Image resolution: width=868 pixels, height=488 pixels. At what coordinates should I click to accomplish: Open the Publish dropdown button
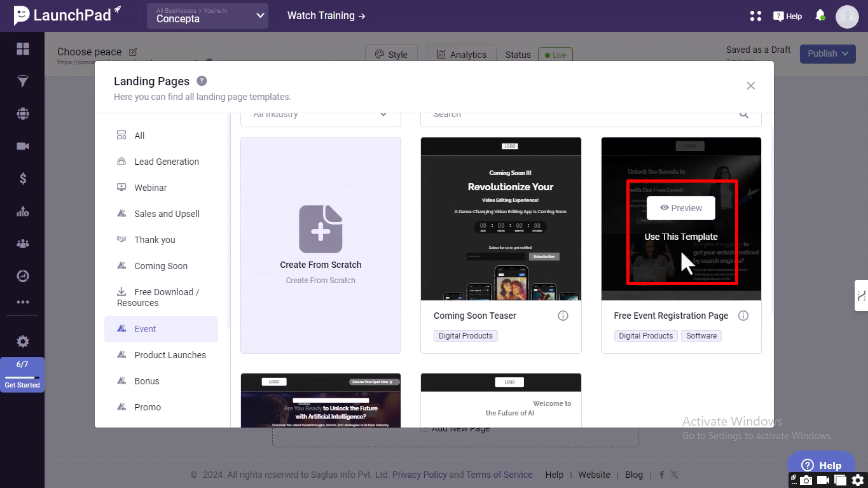tap(828, 53)
